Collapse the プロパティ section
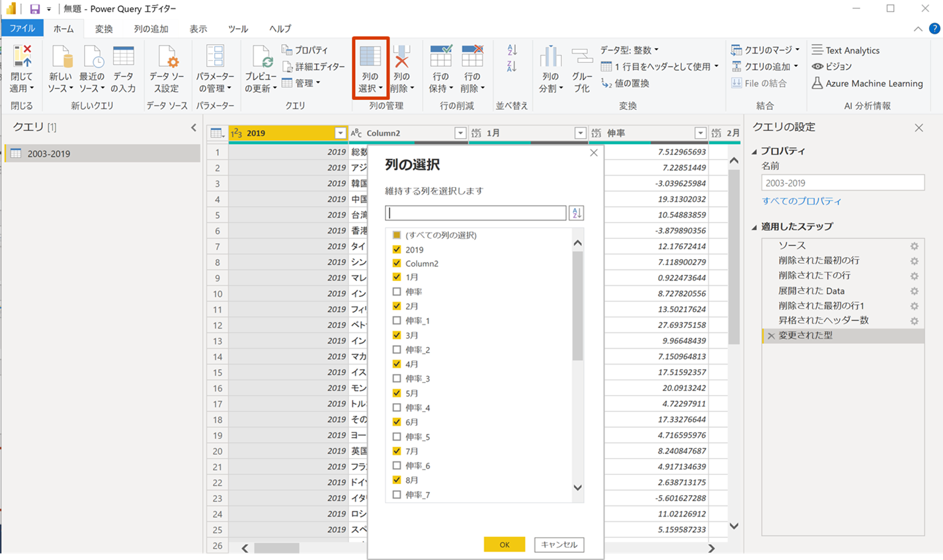Screen dimensions: 943x560 [755, 151]
